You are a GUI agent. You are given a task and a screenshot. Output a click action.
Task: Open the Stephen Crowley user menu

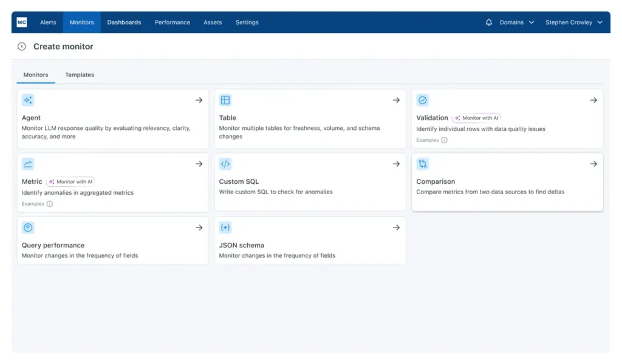point(573,22)
